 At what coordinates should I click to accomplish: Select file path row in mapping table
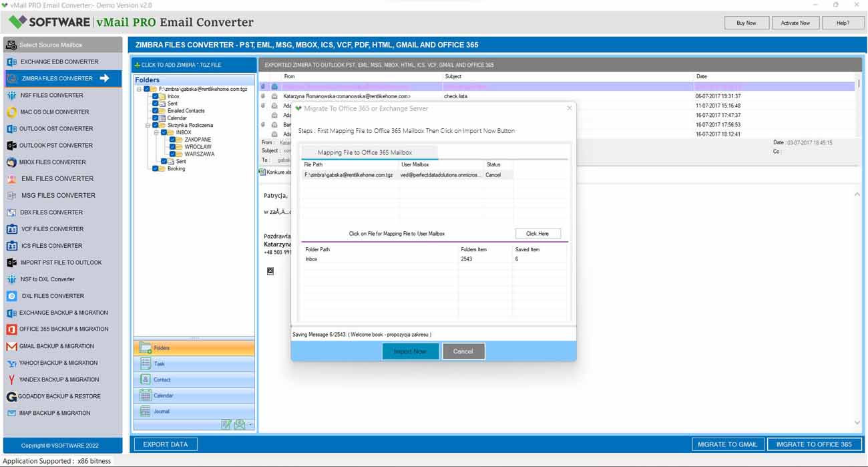pos(407,175)
